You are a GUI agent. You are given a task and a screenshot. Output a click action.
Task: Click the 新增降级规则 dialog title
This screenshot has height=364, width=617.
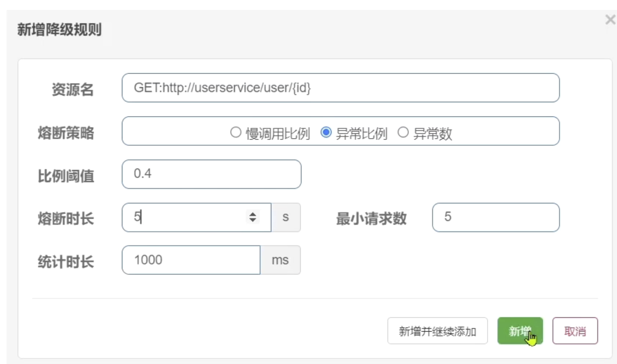coord(59,30)
